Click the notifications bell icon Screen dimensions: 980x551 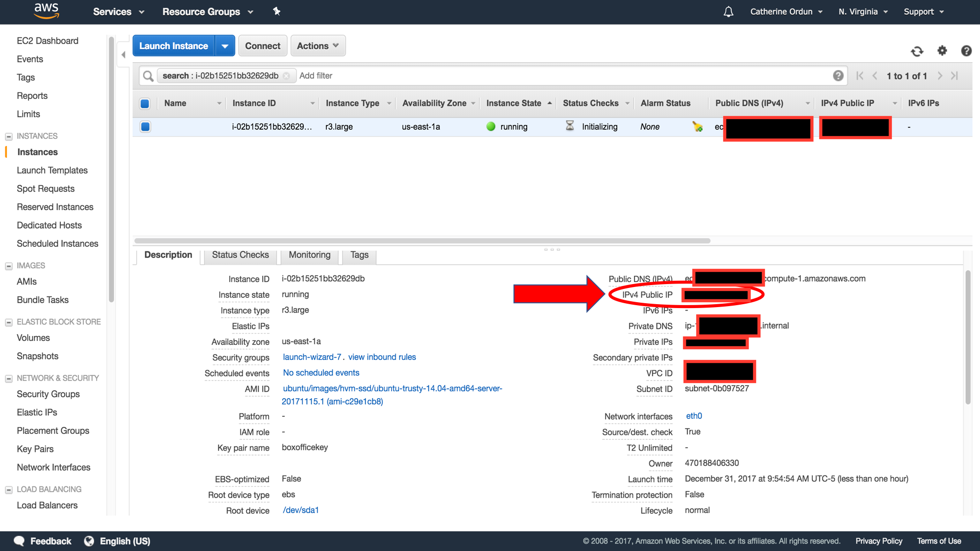(728, 12)
